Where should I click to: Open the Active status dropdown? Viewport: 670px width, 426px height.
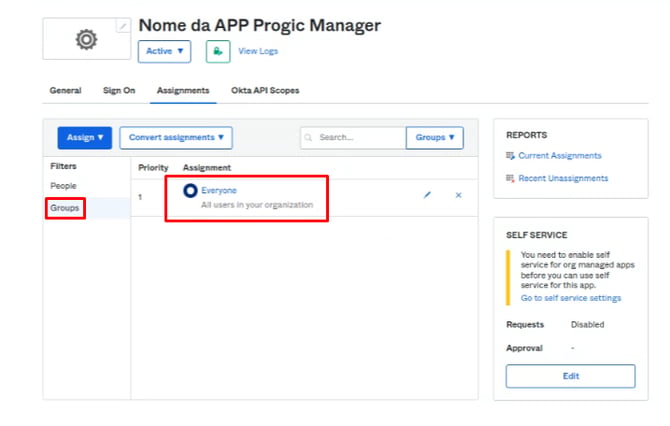164,51
